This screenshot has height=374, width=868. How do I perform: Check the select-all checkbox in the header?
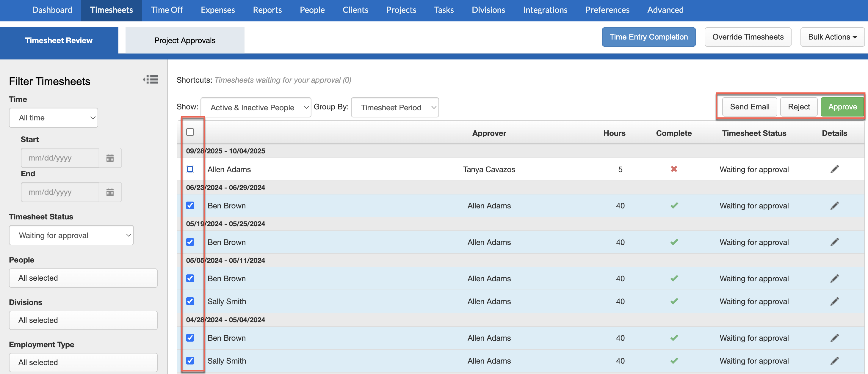pos(190,132)
